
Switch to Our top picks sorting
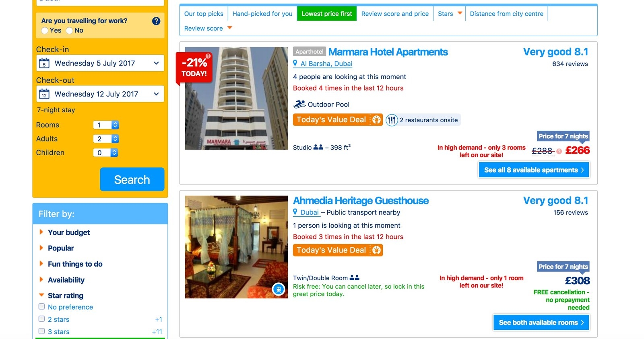(204, 14)
